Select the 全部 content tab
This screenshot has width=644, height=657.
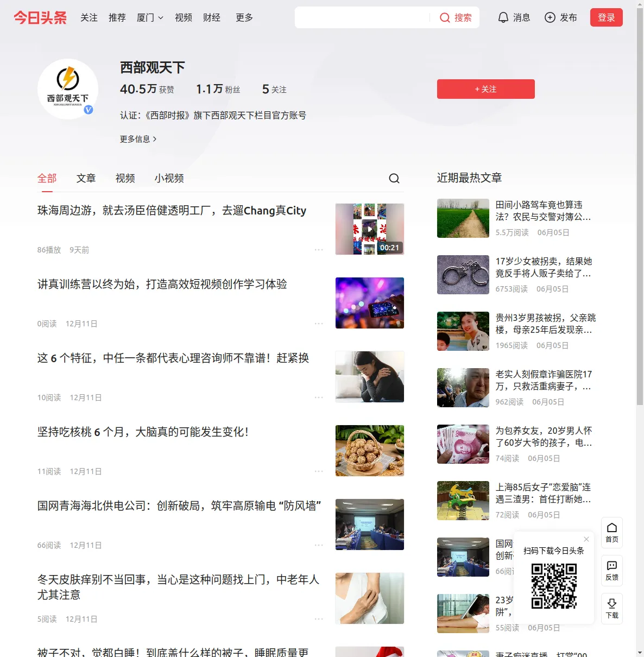click(47, 178)
